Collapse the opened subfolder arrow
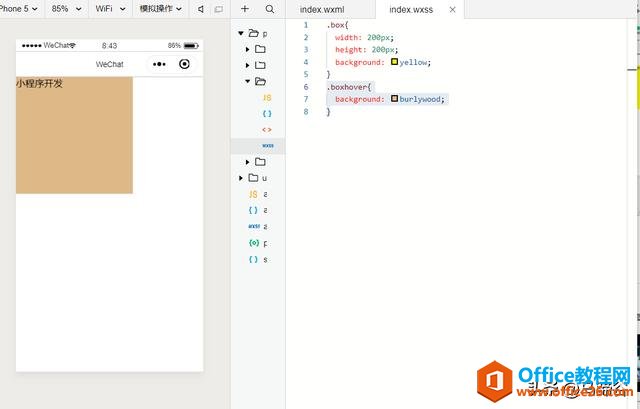Image resolution: width=640 pixels, height=409 pixels. (x=247, y=81)
